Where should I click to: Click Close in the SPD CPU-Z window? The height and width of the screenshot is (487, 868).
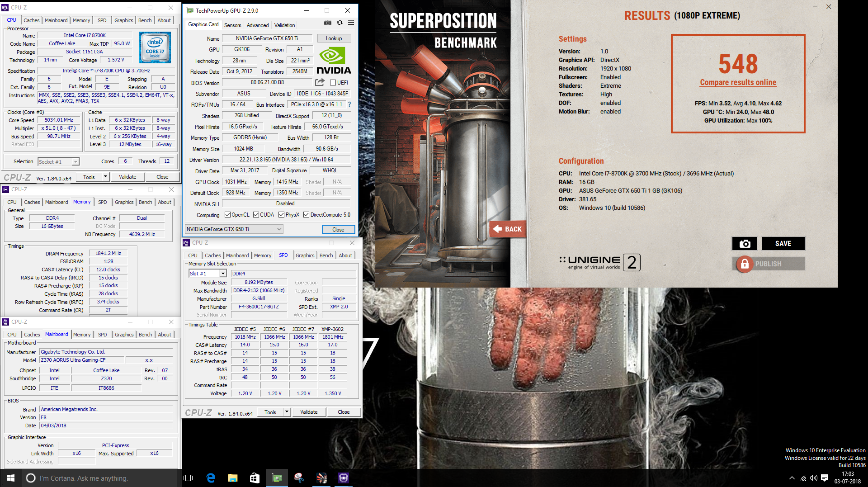(x=344, y=412)
